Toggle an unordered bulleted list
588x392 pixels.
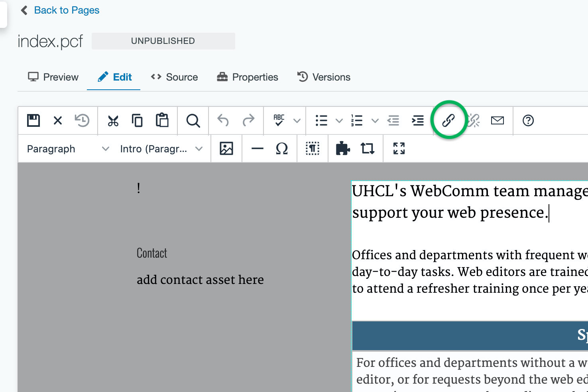(321, 120)
